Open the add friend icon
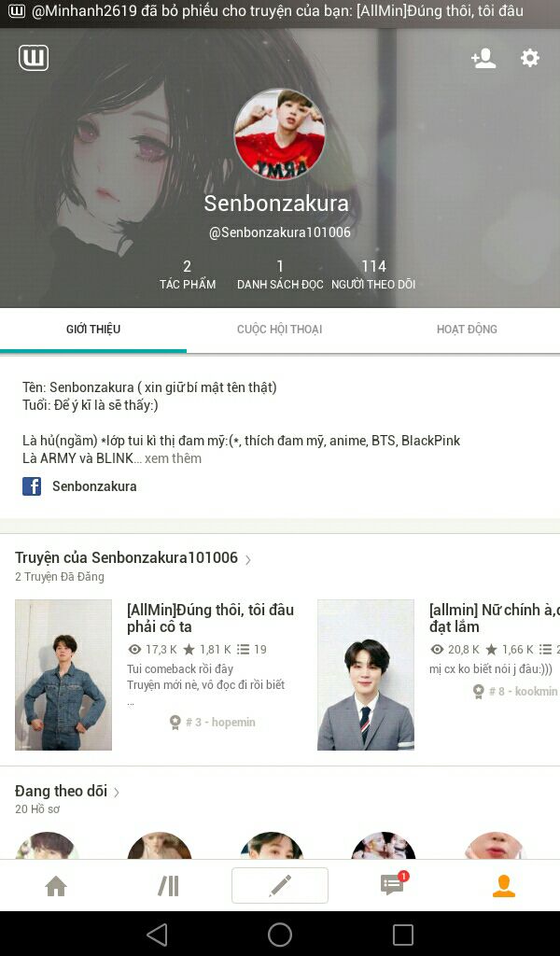Image resolution: width=560 pixels, height=956 pixels. click(x=483, y=58)
